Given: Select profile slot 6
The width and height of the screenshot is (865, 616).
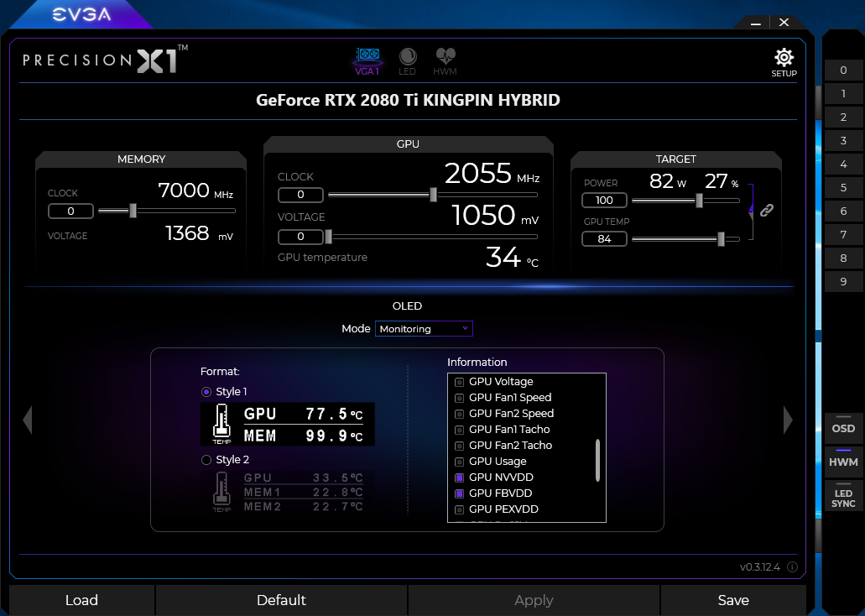Looking at the screenshot, I should (843, 211).
